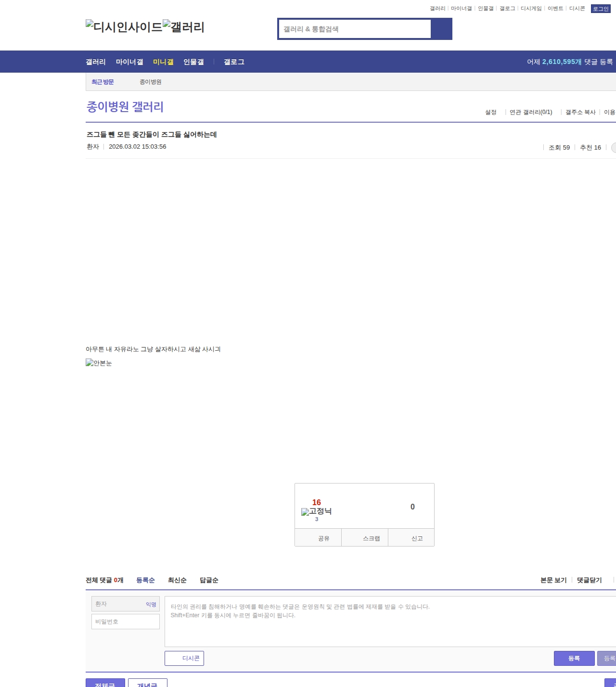Click the 신고 report button
Viewport: 616px width, 687px height.
(x=411, y=538)
